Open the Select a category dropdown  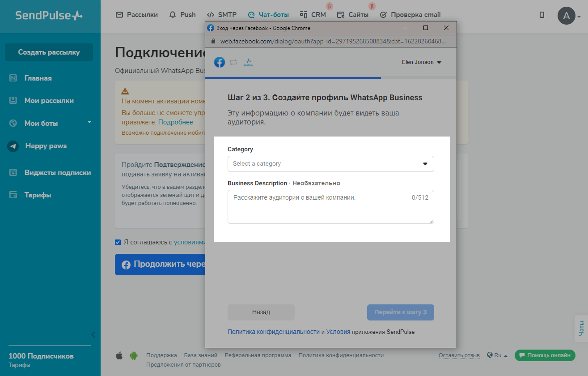[x=331, y=164]
